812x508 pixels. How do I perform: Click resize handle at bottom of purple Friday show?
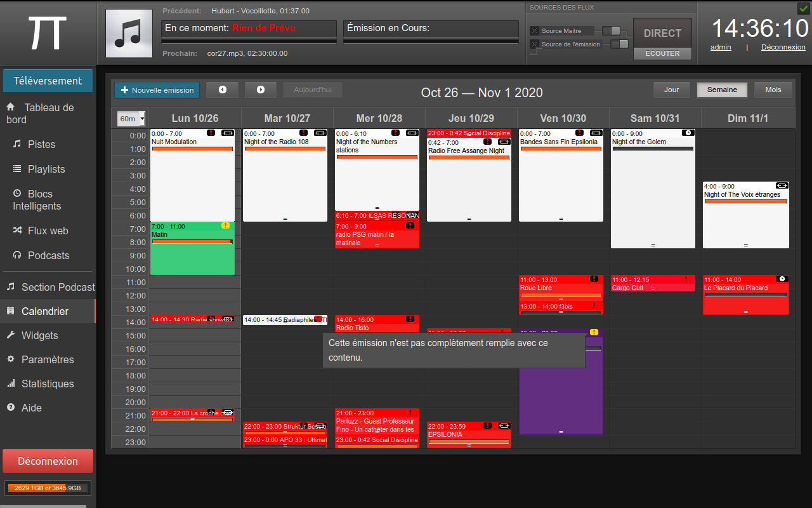coord(561,432)
